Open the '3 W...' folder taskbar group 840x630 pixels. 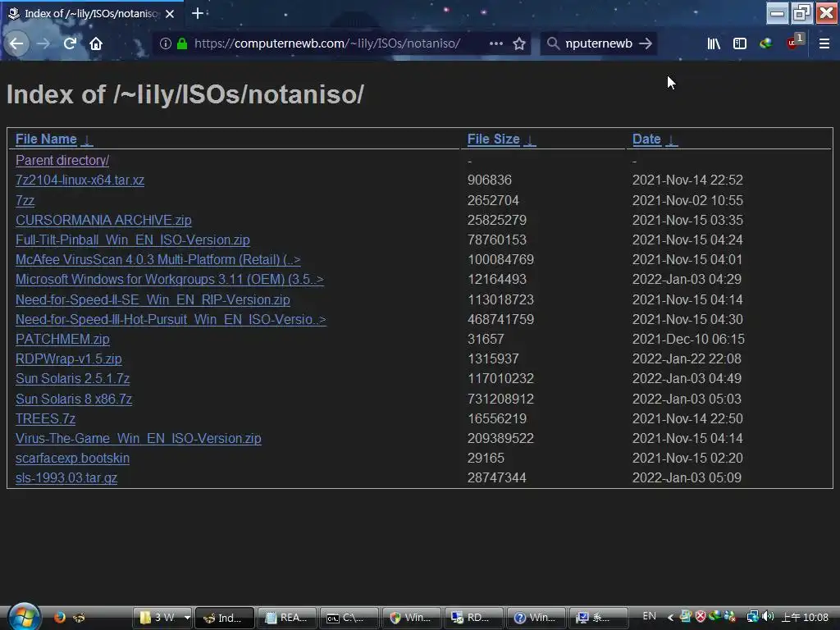[x=157, y=618]
